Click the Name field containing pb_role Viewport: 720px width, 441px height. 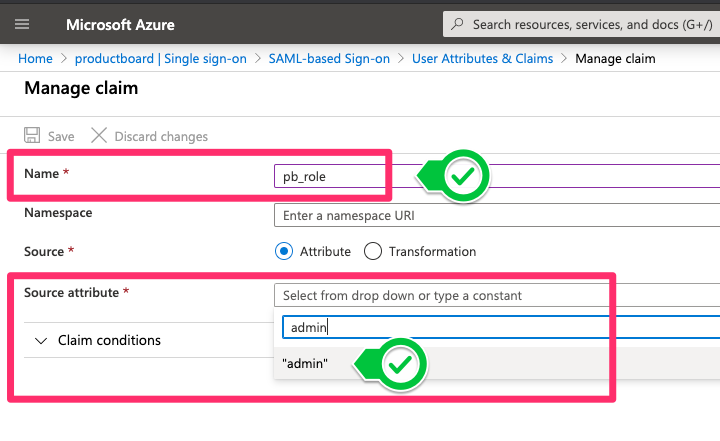pos(330,176)
